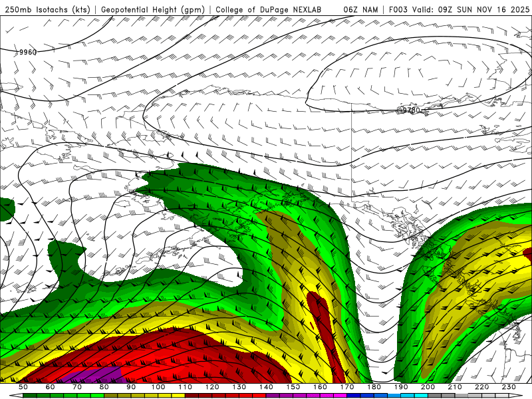Click the 50 value on the color scale
532x399 pixels.
23,387
